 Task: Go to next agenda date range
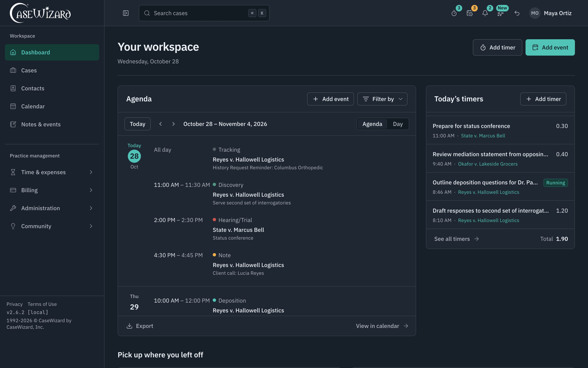coord(173,124)
